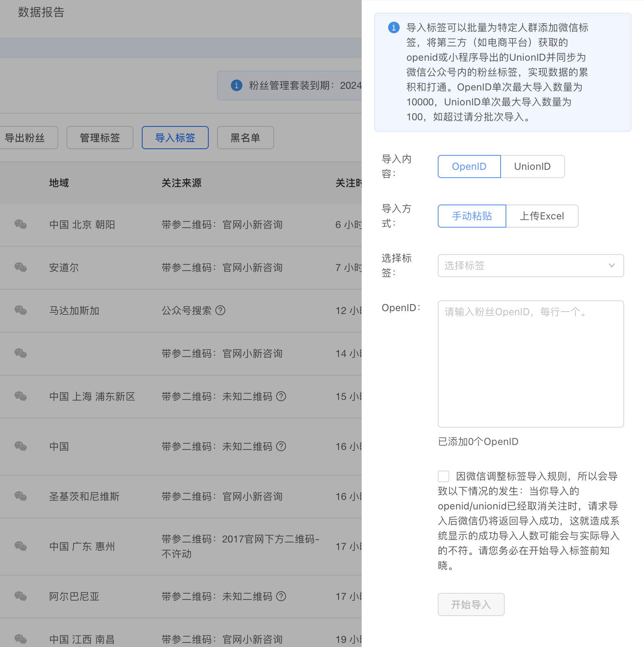
Task: Click 已添加0个OpenID count text
Action: (478, 442)
